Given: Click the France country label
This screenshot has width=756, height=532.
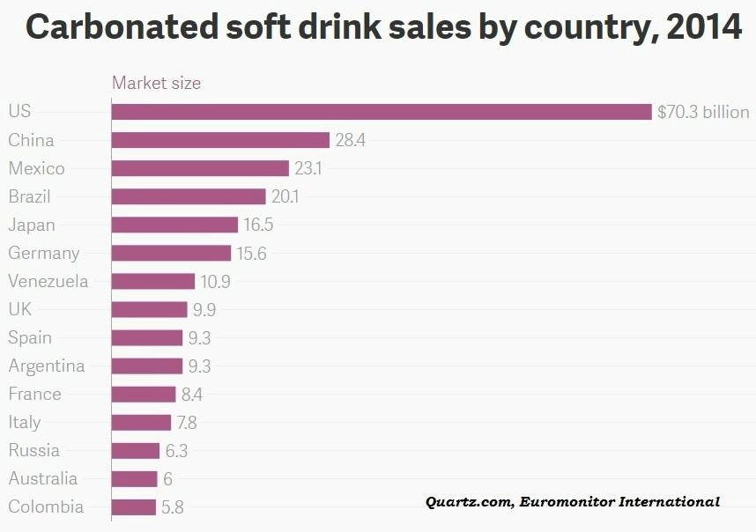Looking at the screenshot, I should [34, 395].
